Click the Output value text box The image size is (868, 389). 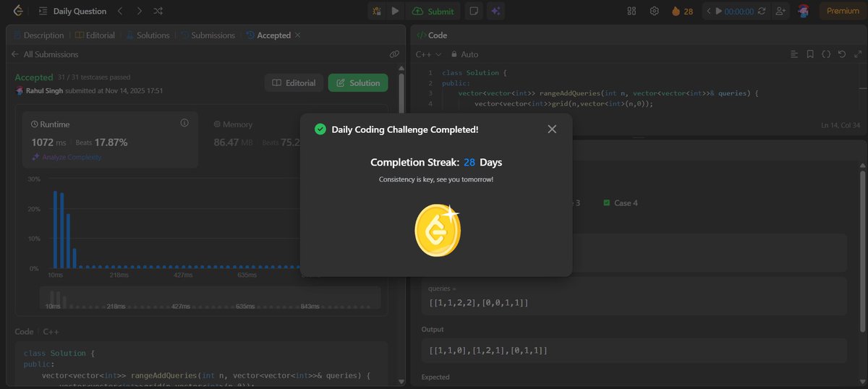[634, 350]
